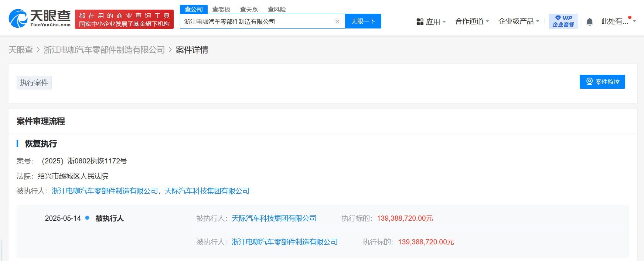Select the 查老板 search tab
Image resolution: width=644 pixels, height=261 pixels.
(x=221, y=9)
